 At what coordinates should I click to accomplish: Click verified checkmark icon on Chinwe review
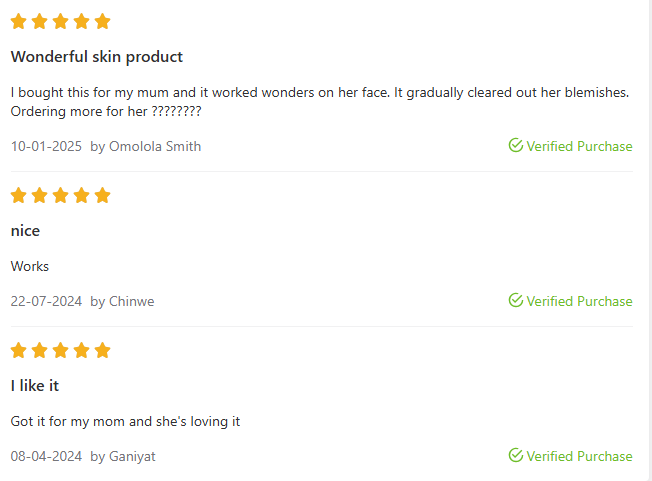(x=516, y=301)
